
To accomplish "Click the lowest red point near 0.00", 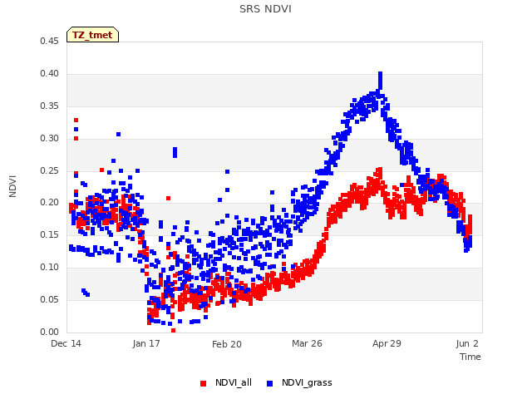I will pyautogui.click(x=174, y=330).
